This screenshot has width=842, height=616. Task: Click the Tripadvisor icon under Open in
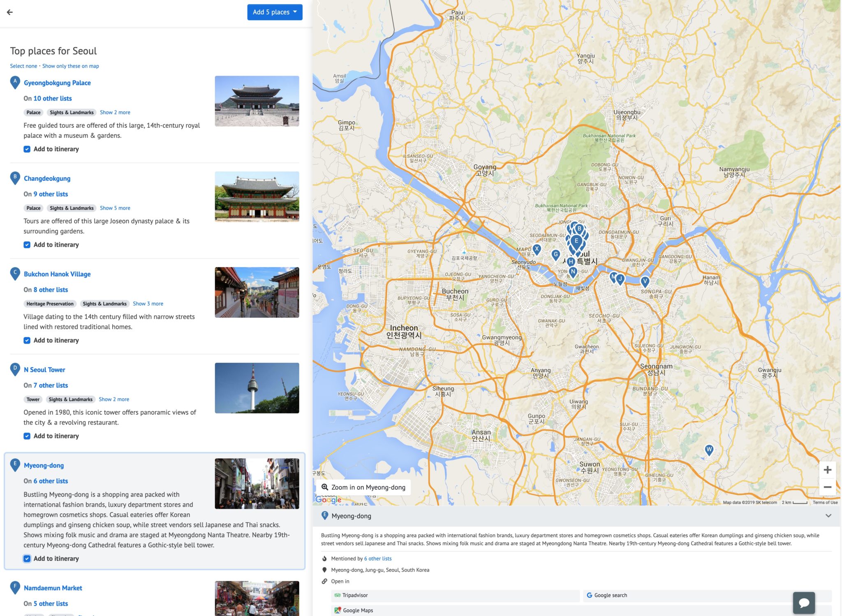point(338,595)
